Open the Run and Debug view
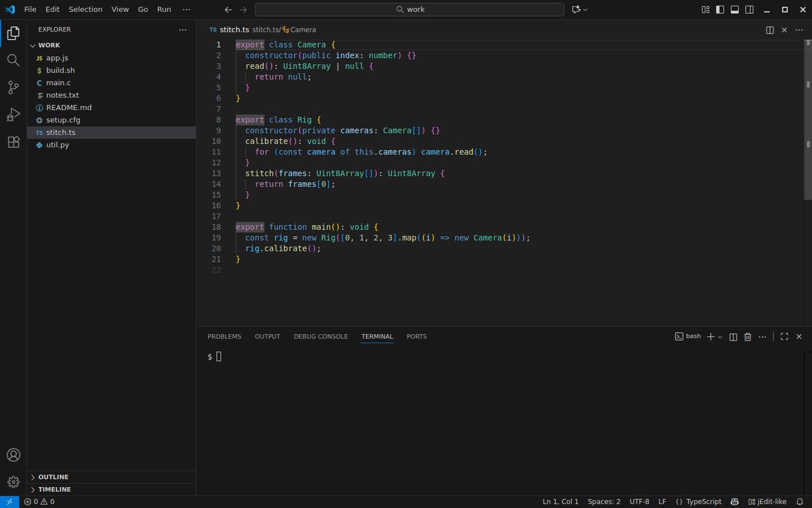The image size is (812, 508). tap(13, 115)
